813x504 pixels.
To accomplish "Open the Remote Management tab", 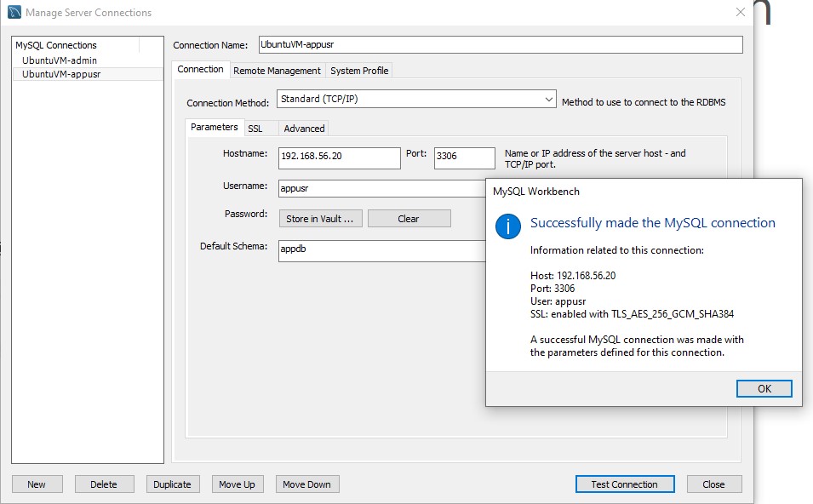I will 277,71.
